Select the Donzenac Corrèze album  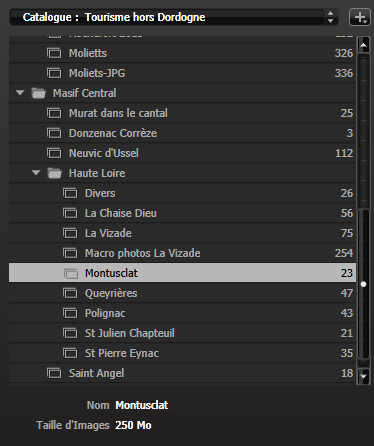182,133
